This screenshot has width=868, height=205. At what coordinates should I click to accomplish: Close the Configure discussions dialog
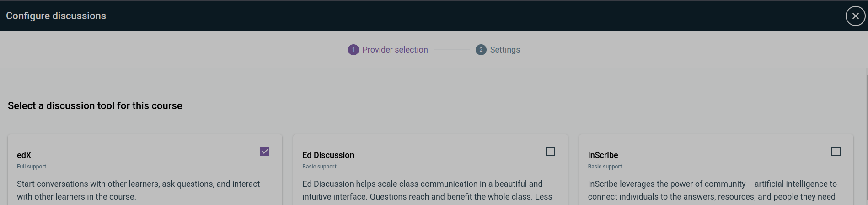click(855, 16)
